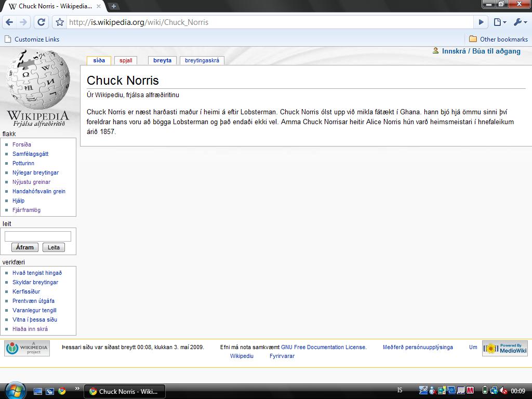
Task: Open Skyldar breytingar link
Action: [35, 282]
